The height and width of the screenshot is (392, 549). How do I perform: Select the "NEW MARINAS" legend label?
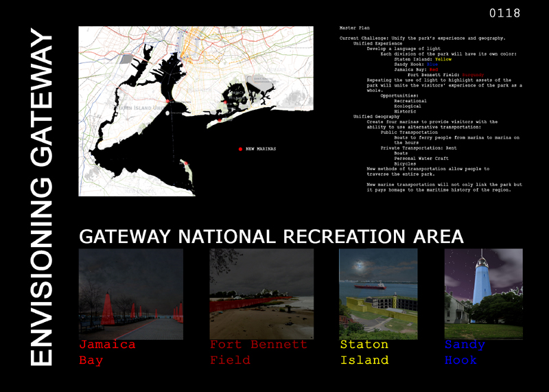point(261,149)
